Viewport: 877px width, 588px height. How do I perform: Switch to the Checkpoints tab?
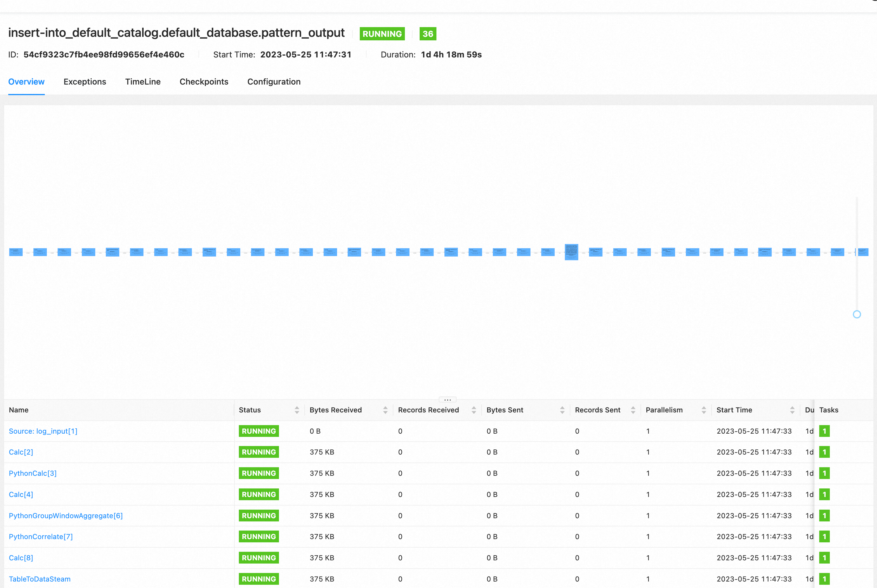pos(204,82)
